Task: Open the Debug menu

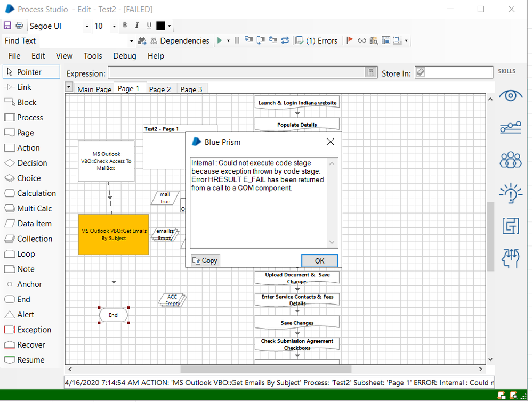Action: coord(124,56)
